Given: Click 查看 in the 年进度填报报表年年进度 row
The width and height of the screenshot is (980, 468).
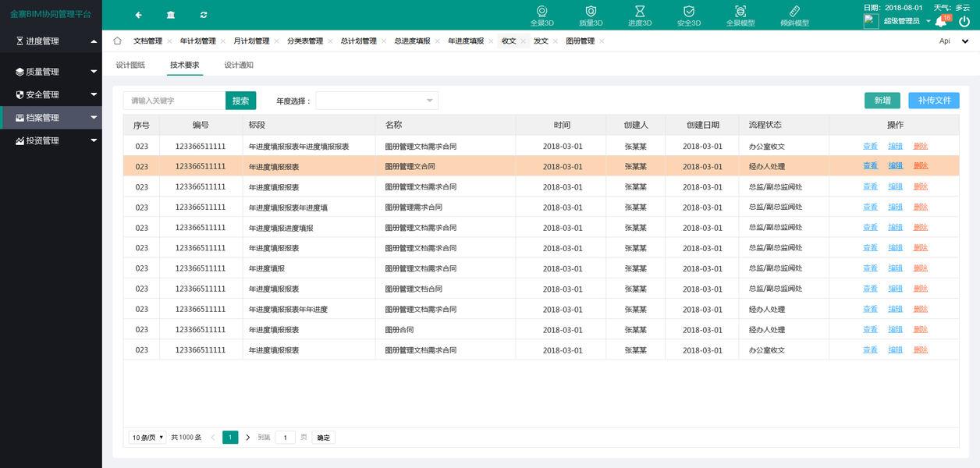Looking at the screenshot, I should point(870,310).
